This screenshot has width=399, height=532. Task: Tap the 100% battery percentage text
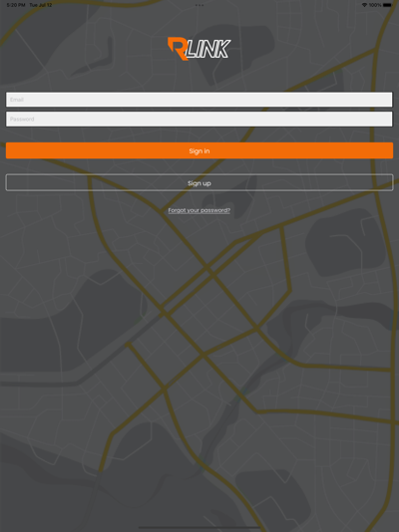tap(375, 5)
